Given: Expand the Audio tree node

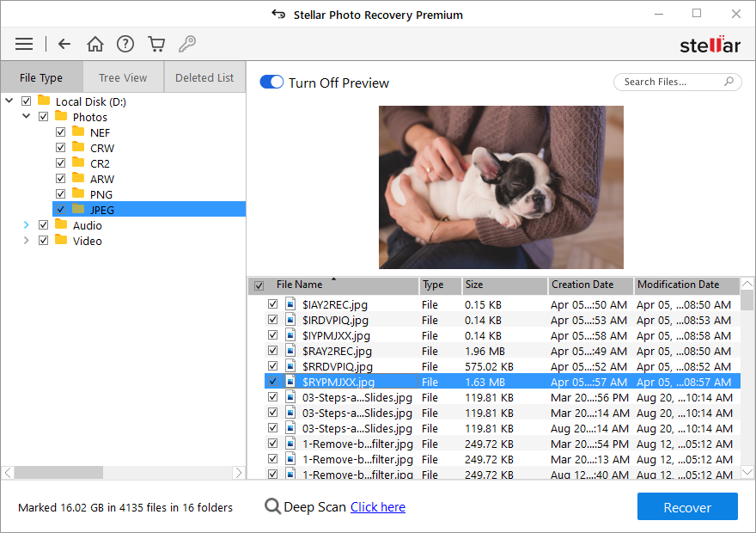Looking at the screenshot, I should tap(26, 224).
